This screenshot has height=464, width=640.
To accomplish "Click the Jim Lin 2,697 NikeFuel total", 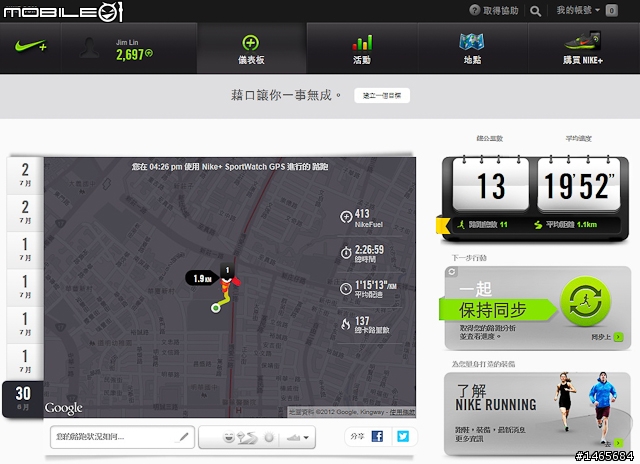I will [134, 54].
